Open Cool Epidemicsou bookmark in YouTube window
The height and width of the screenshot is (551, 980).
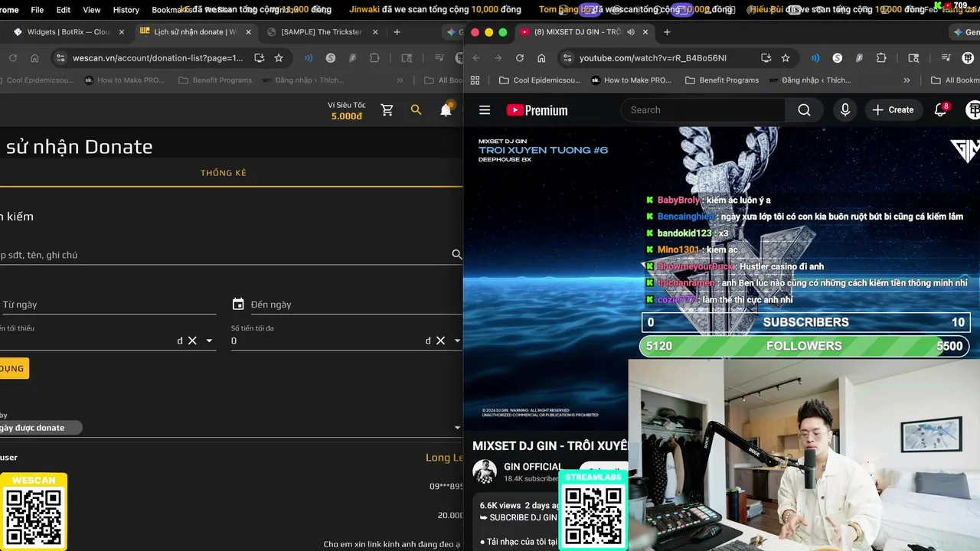[x=540, y=80]
